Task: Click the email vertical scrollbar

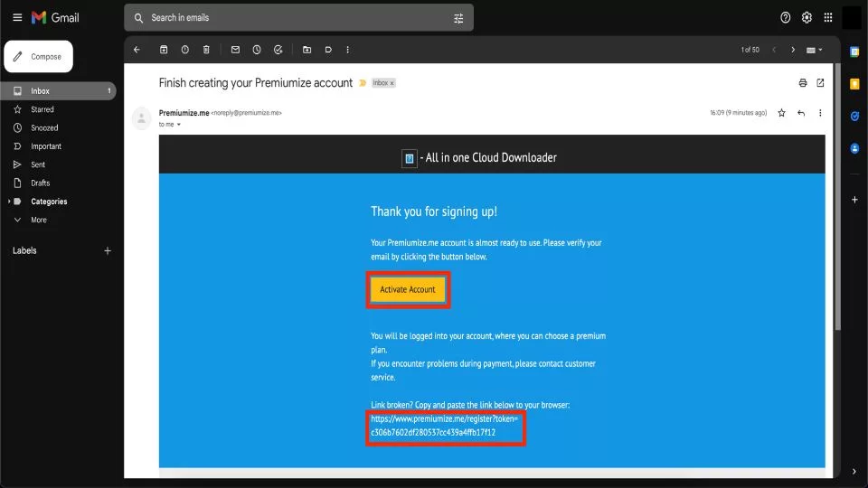Action: coord(837,197)
